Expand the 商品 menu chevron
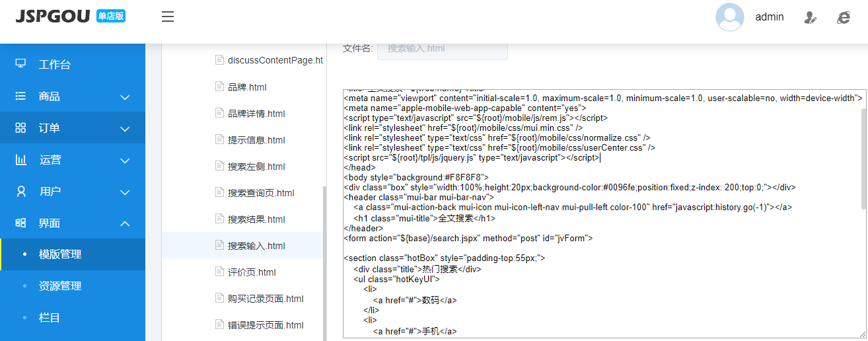The height and width of the screenshot is (341, 868). pos(125,97)
